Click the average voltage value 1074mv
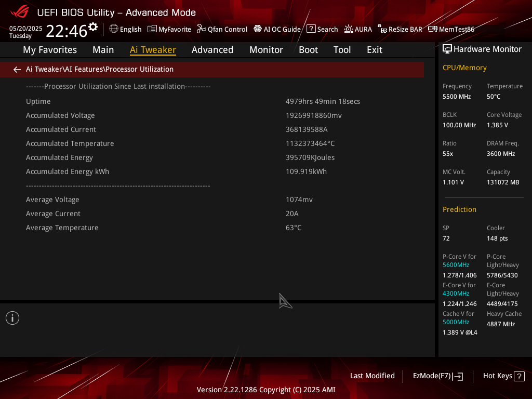Image resolution: width=532 pixels, height=399 pixels. point(299,199)
